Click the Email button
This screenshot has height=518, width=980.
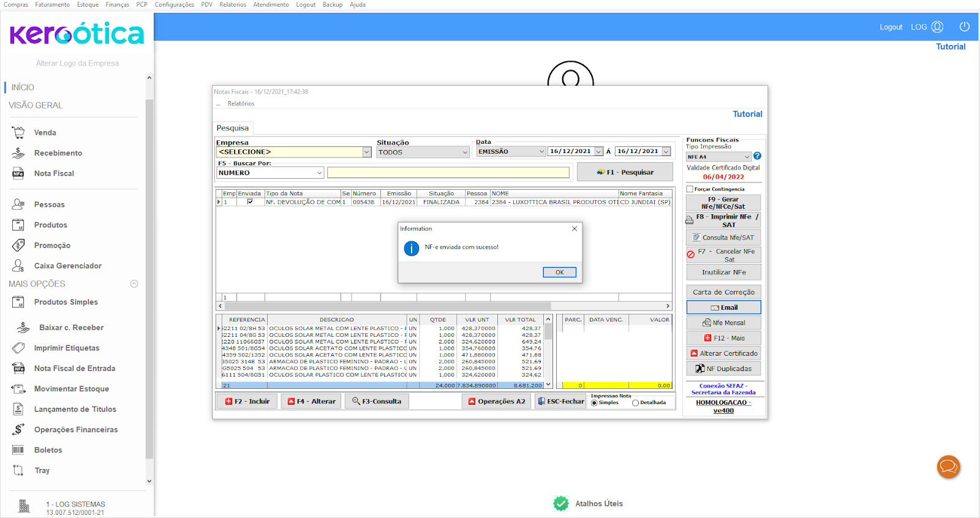tap(723, 307)
